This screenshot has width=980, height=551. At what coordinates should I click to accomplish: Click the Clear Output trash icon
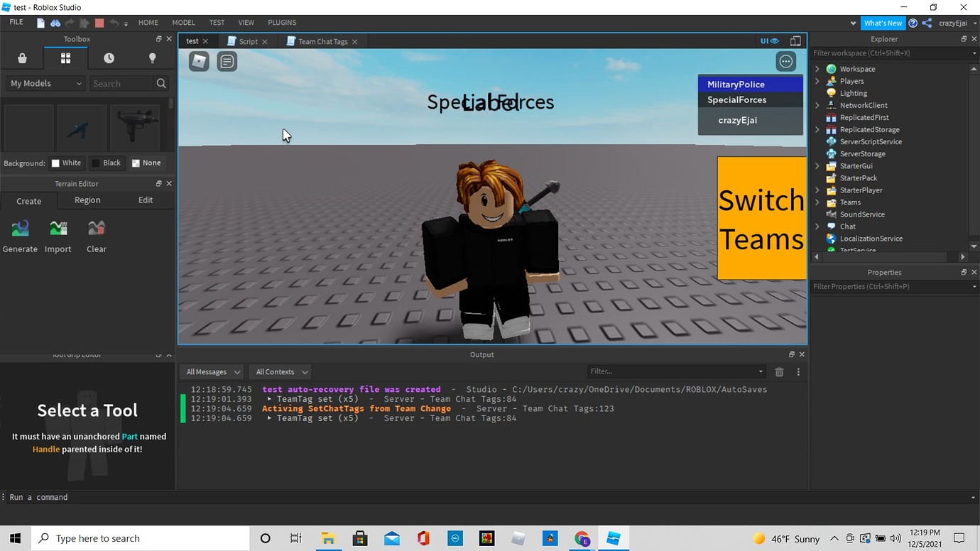click(779, 371)
